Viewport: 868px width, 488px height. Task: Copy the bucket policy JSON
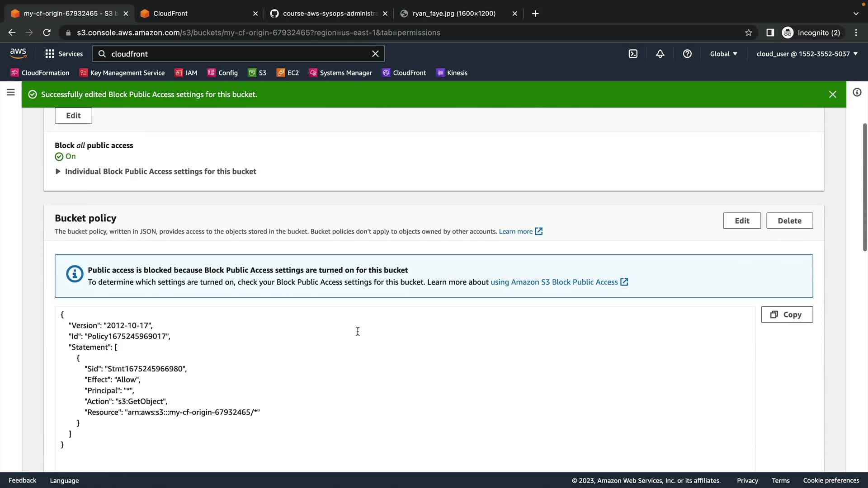[x=787, y=314]
